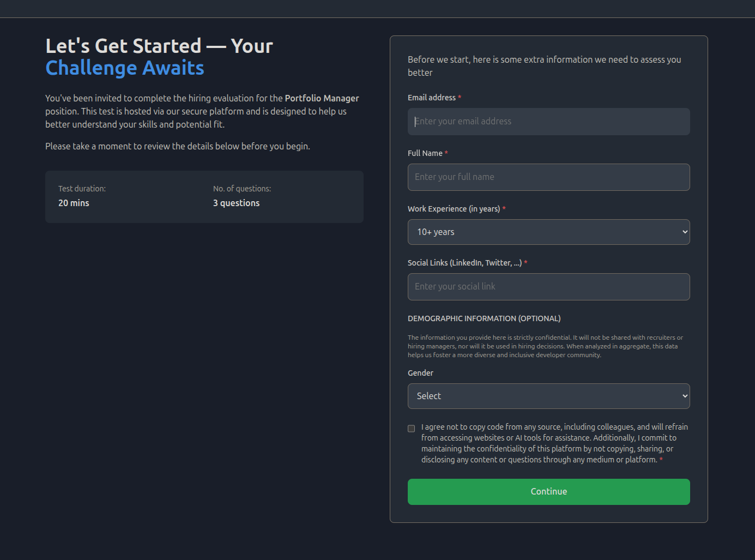Click the bold Portfolio Manager position text
This screenshot has width=755, height=560.
pos(322,98)
